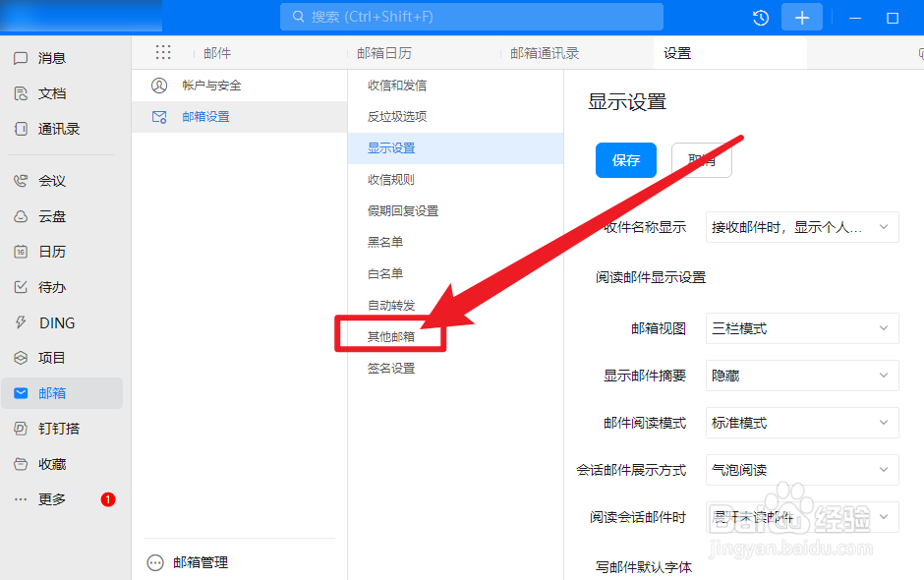Switch to the 设置 tab
Screen dimensions: 924x580
coord(678,52)
